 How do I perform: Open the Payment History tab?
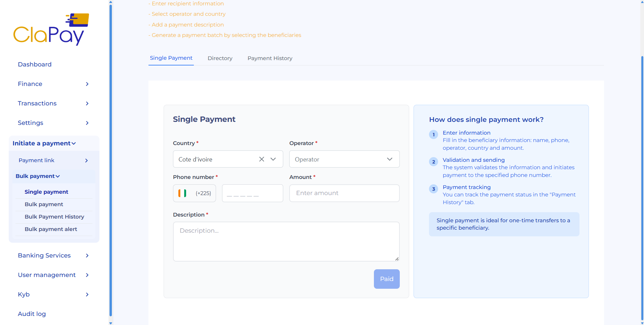tap(270, 58)
